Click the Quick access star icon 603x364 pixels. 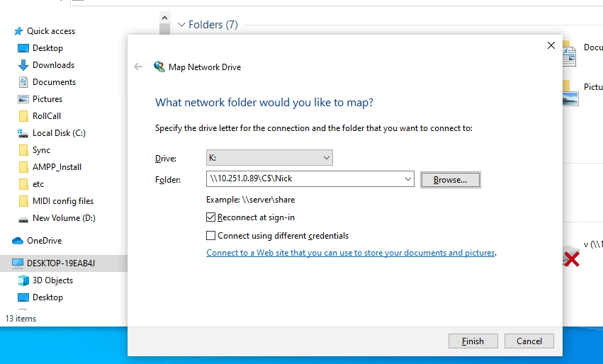18,31
